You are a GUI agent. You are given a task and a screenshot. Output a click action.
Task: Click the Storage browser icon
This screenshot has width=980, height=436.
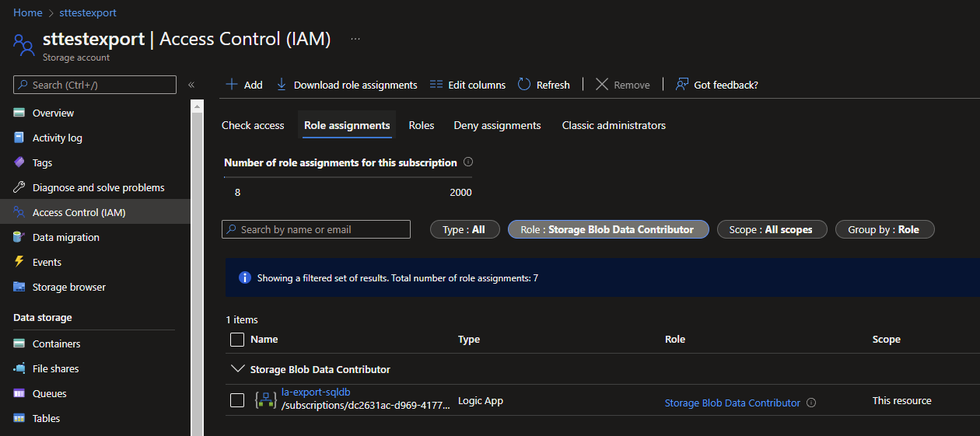pyautogui.click(x=19, y=287)
